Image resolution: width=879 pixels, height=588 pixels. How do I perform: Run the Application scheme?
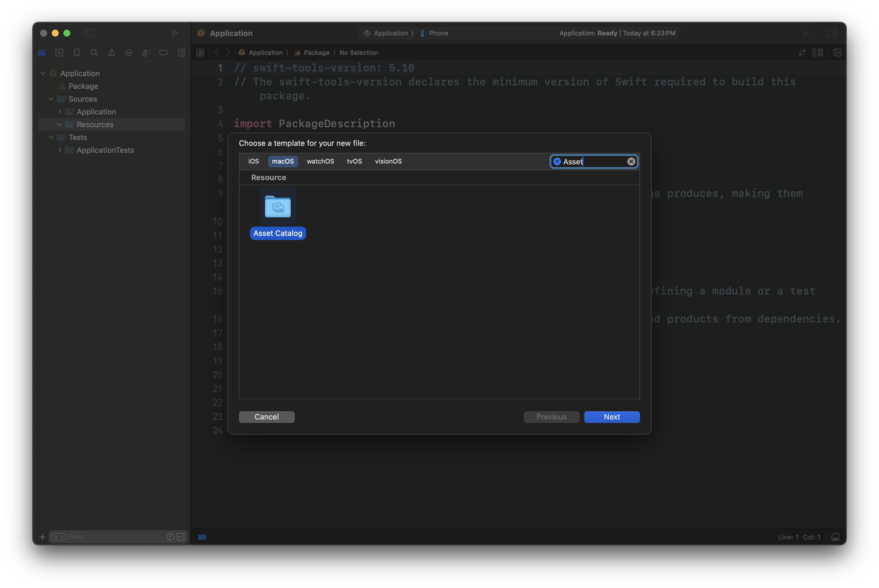(x=175, y=33)
